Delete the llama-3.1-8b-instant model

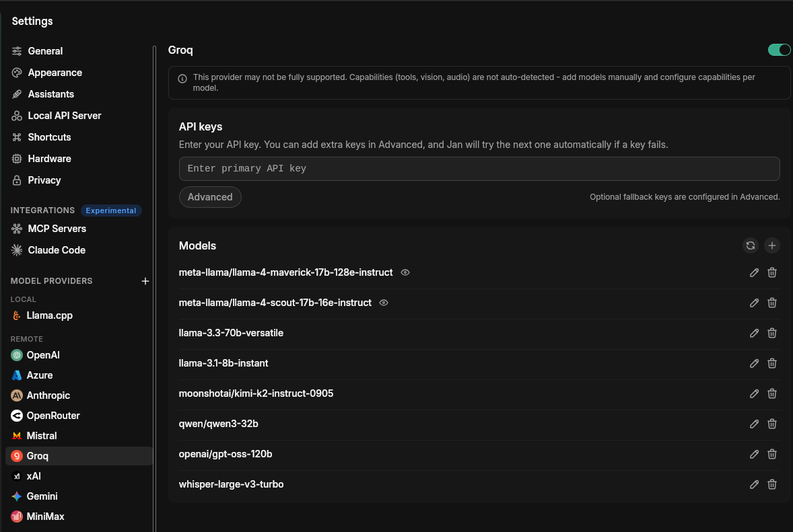point(771,364)
